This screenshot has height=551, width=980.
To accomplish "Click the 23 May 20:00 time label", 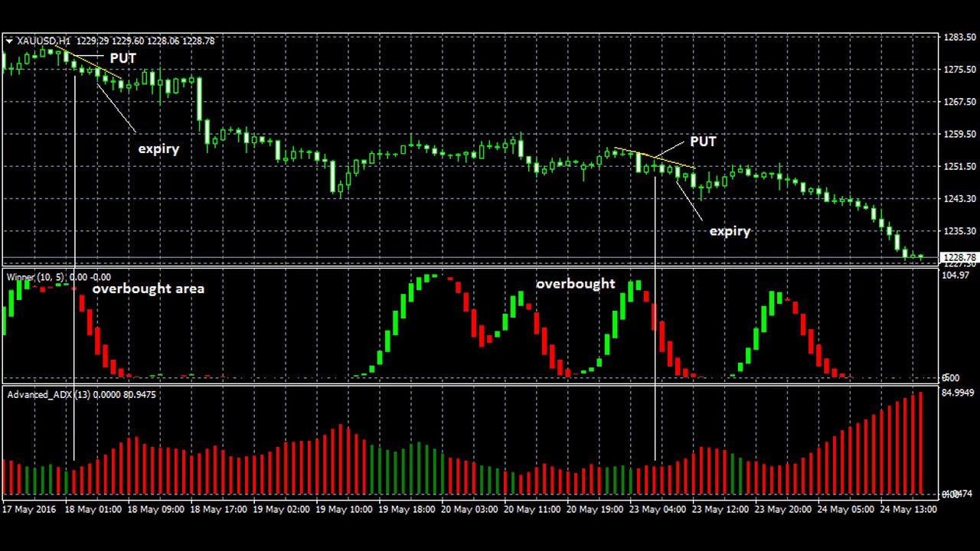I will pos(783,509).
